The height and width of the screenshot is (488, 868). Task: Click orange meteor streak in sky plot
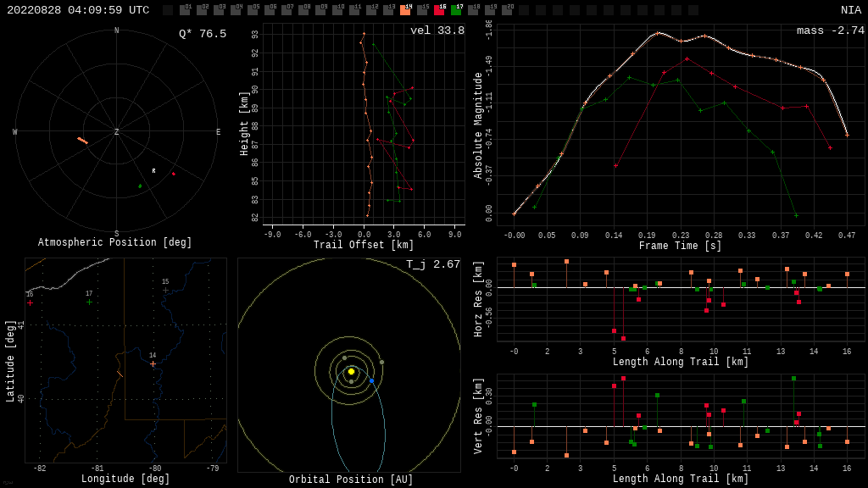pyautogui.click(x=82, y=140)
